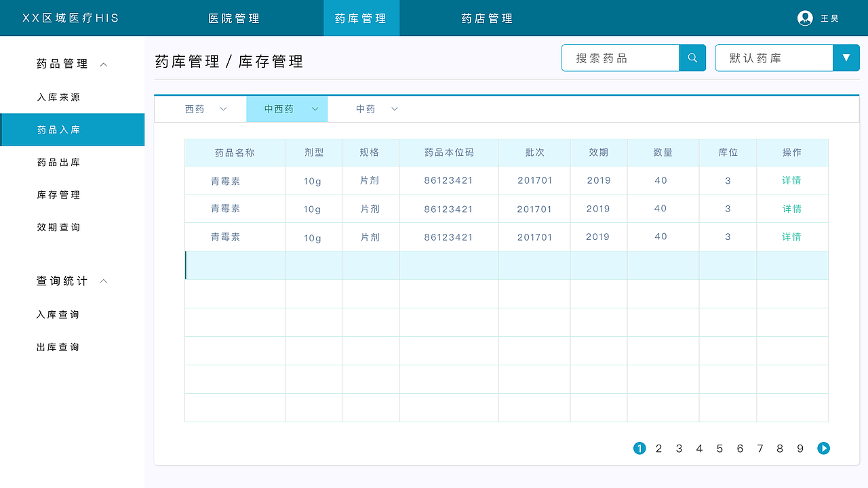Collapse the 查询统计 sidebar section
This screenshot has height=488, width=868.
103,281
